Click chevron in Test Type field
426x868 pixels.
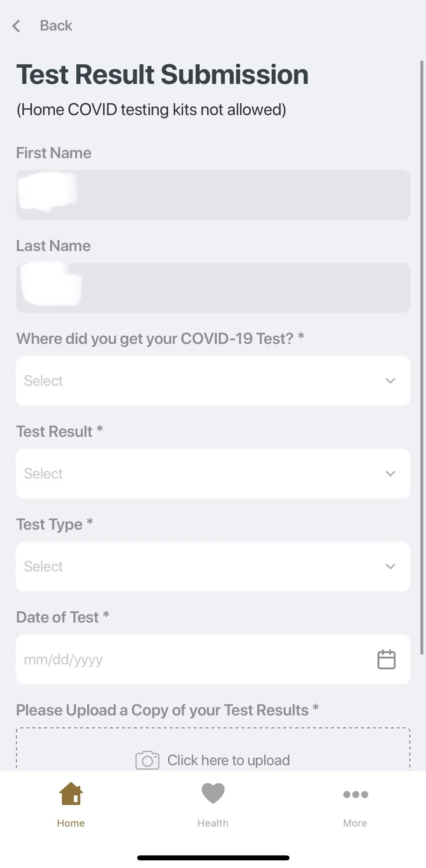390,567
